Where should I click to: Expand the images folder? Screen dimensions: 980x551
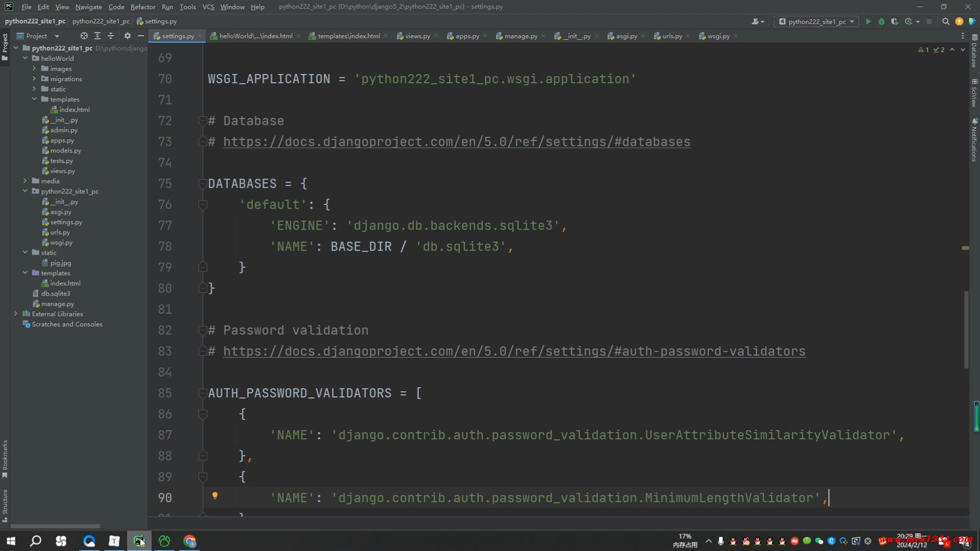pos(34,68)
